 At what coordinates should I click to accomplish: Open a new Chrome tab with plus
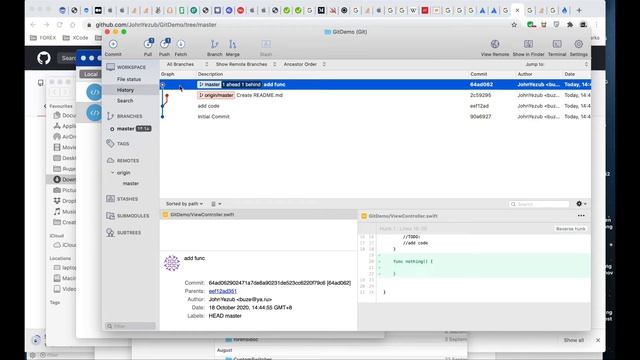click(579, 10)
